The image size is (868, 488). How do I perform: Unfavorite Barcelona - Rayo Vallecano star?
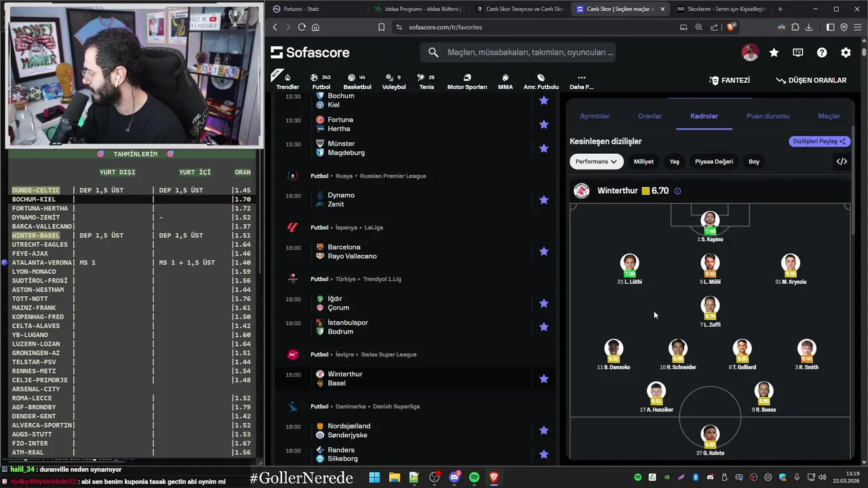[x=543, y=251]
